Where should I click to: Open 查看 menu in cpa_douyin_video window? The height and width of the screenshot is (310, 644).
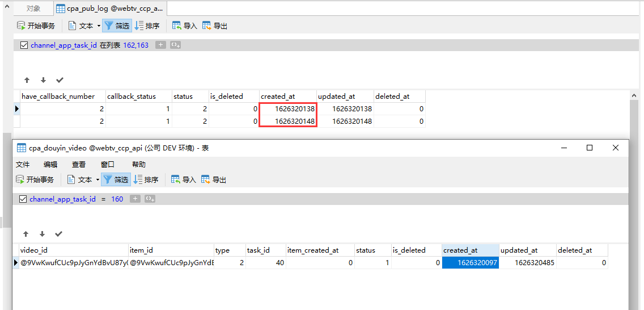[x=79, y=165]
